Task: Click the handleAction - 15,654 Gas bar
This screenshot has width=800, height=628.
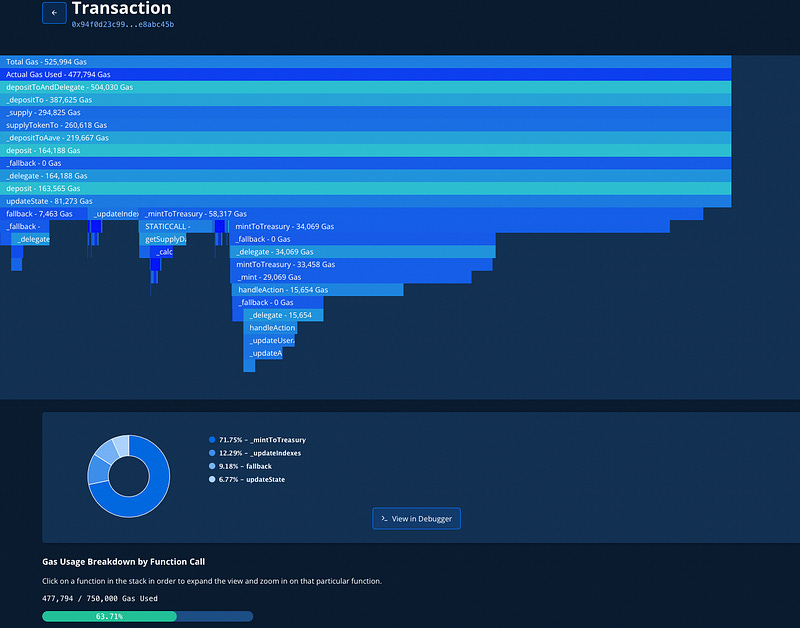Action: 317,290
